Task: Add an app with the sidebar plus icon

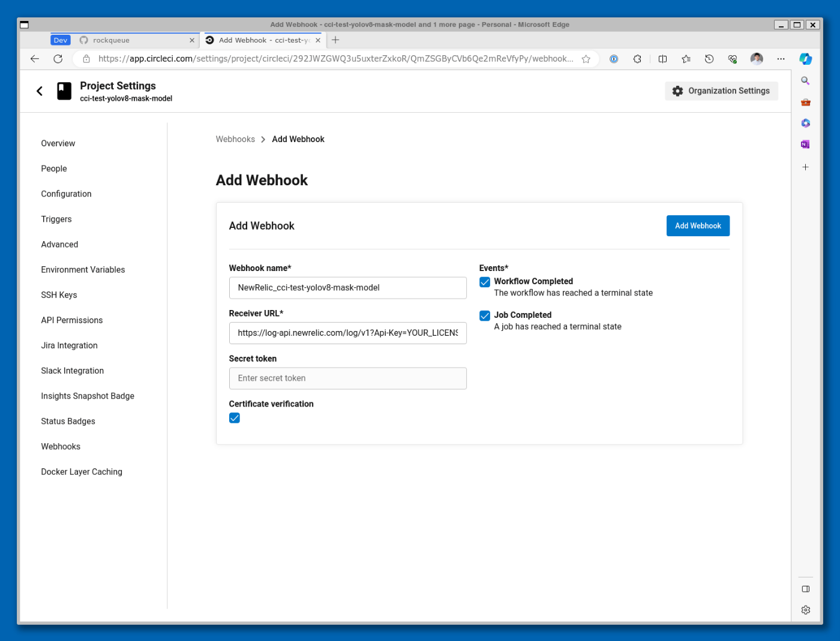Action: 805,167
